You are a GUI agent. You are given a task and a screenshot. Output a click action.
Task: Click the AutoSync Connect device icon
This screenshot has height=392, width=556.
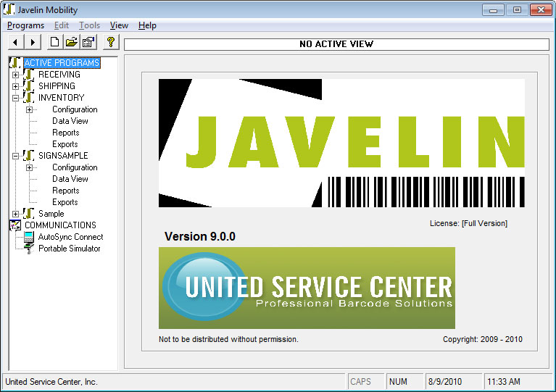[x=29, y=237]
